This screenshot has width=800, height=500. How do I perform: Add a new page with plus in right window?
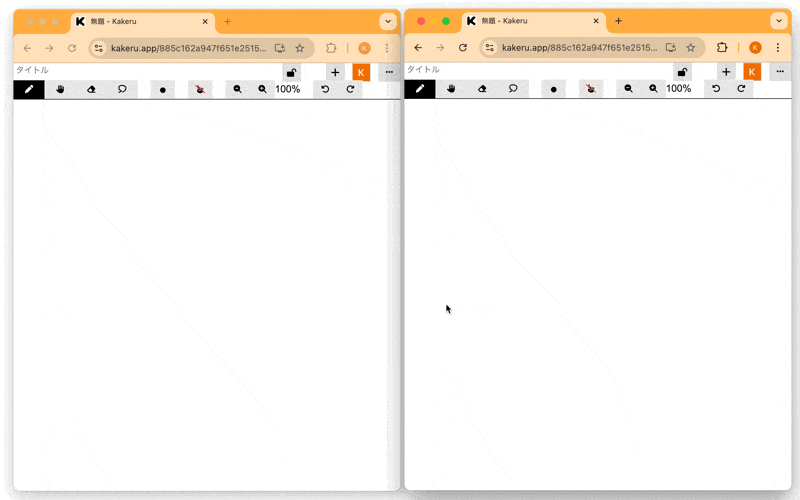(726, 72)
